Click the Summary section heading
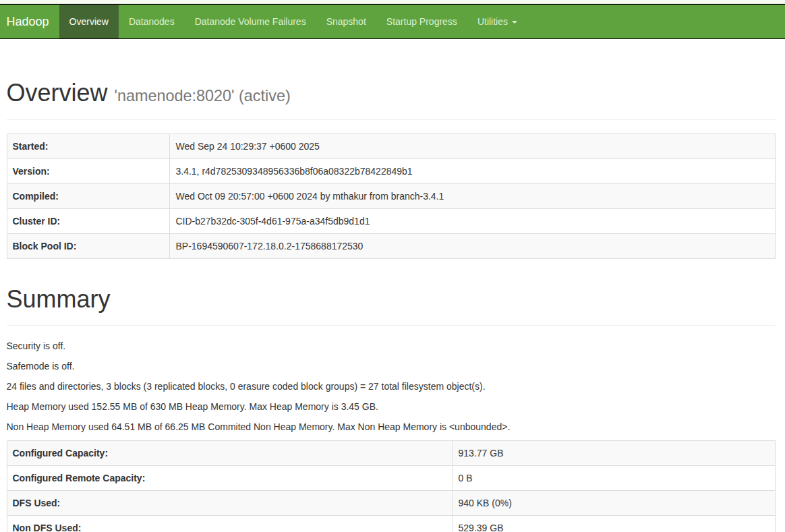 (x=58, y=299)
